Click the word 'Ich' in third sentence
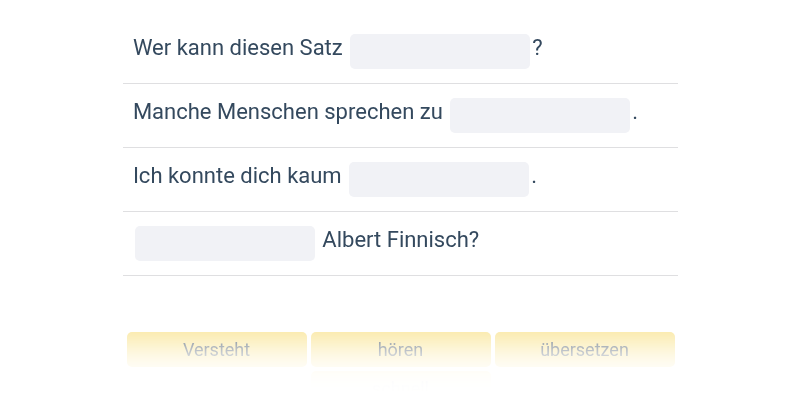 tap(145, 176)
